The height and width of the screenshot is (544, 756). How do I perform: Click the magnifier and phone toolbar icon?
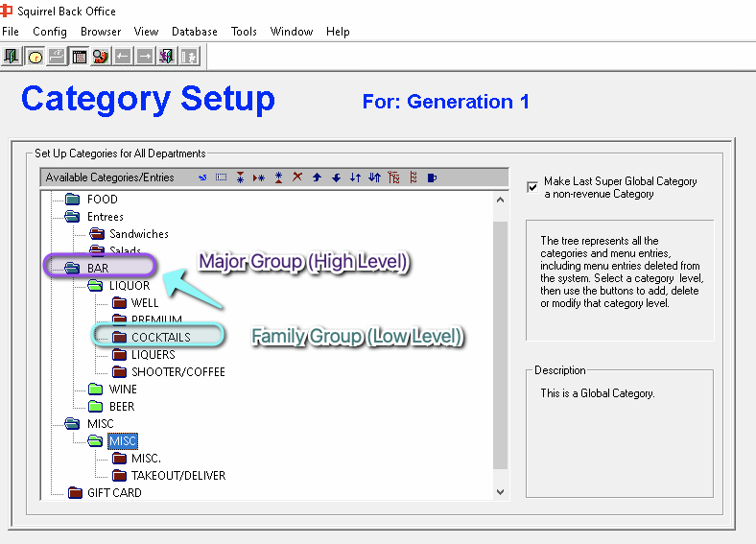coord(101,57)
